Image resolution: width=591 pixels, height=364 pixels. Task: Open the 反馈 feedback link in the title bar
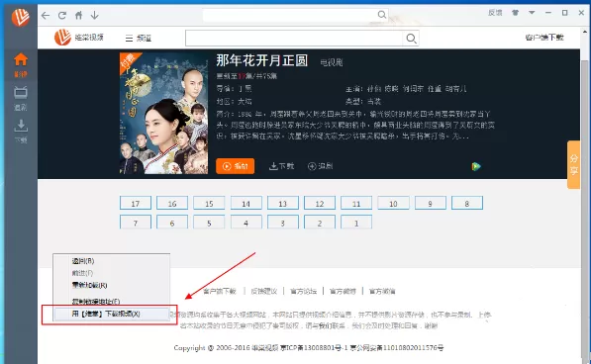coord(495,13)
